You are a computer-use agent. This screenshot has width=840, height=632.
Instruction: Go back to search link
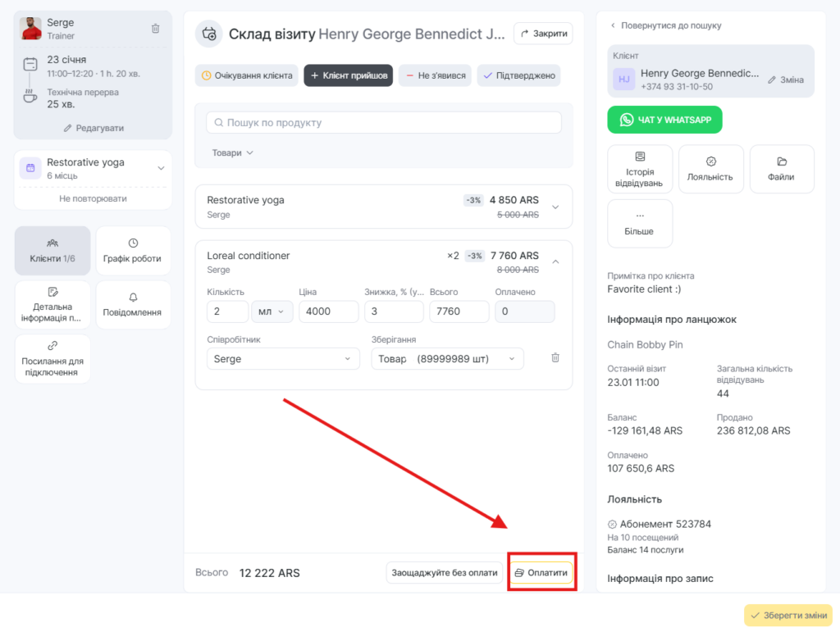tap(666, 25)
